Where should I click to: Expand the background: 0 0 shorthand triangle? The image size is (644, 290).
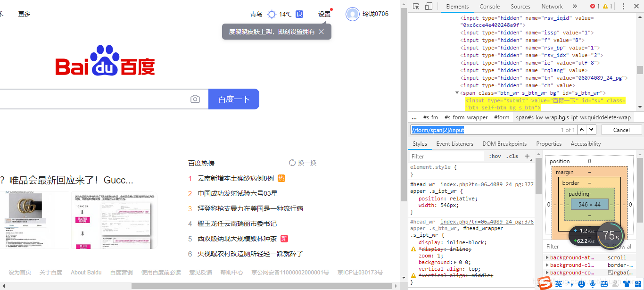click(x=454, y=262)
